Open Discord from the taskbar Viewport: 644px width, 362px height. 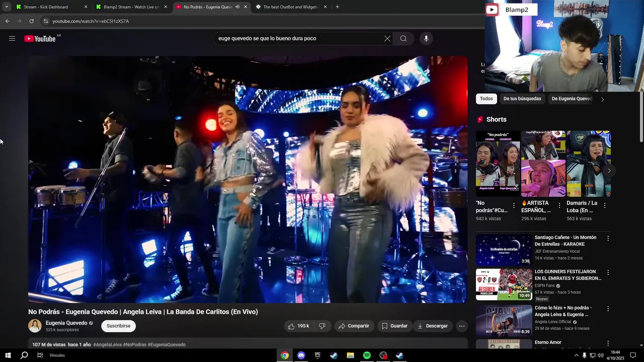301,355
